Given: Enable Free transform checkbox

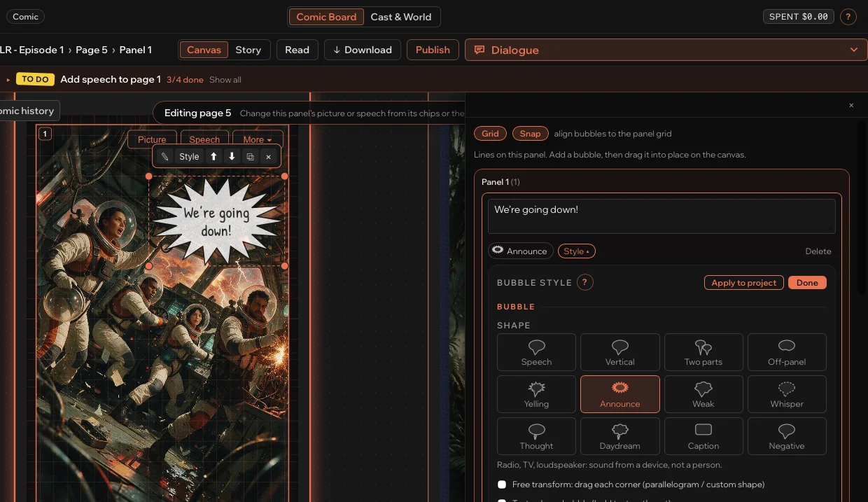Looking at the screenshot, I should pyautogui.click(x=502, y=484).
